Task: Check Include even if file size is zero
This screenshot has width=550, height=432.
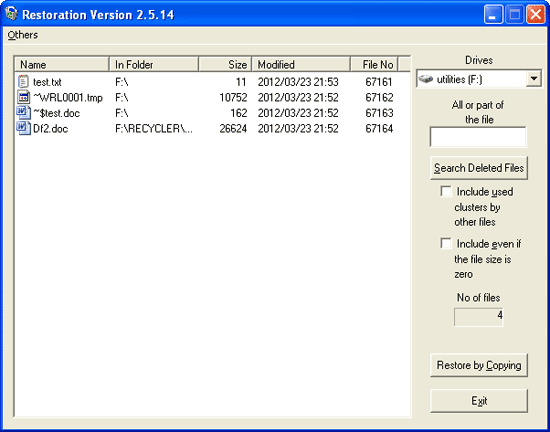Action: pos(446,243)
